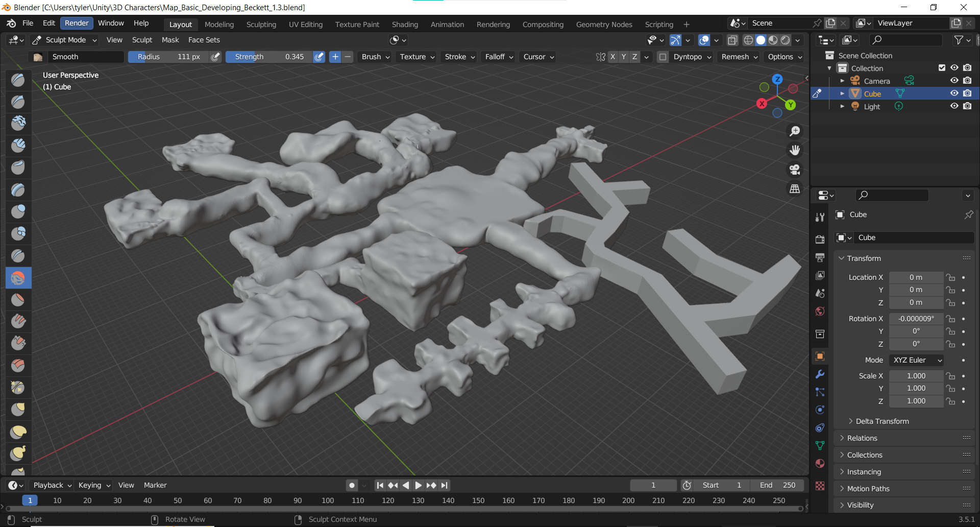Open the Sculpt Mode dropdown
This screenshot has height=527, width=980.
click(x=65, y=40)
